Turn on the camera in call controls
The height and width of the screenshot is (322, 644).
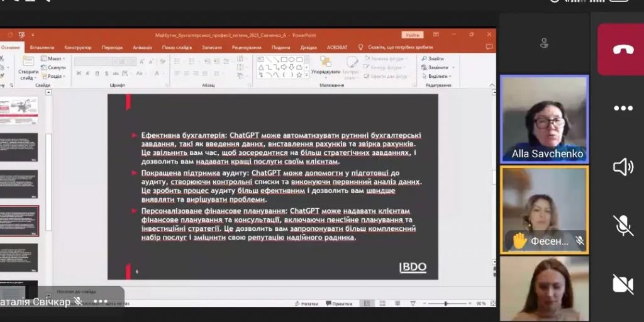[622, 284]
